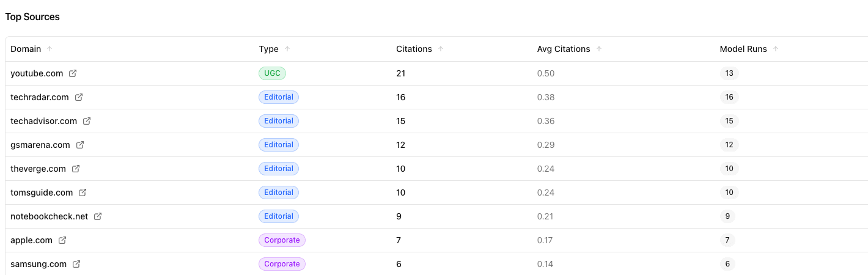
Task: Click model runs badge 12 for gsmarena.com
Action: click(729, 145)
